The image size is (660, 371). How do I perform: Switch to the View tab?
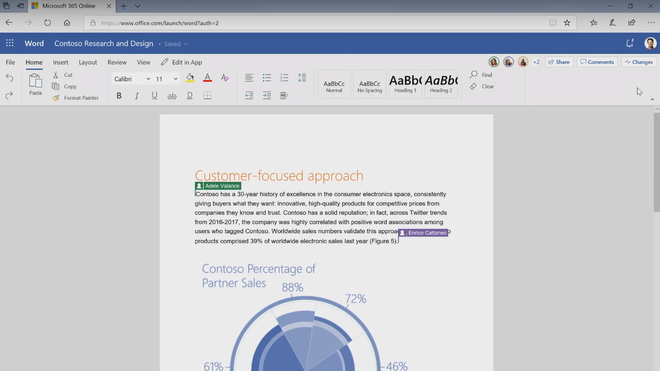[143, 62]
